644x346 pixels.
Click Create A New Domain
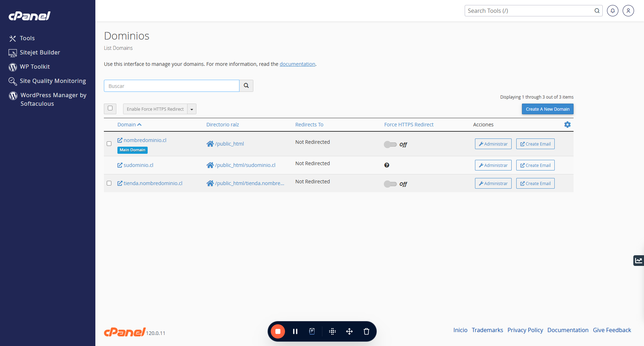(548, 109)
